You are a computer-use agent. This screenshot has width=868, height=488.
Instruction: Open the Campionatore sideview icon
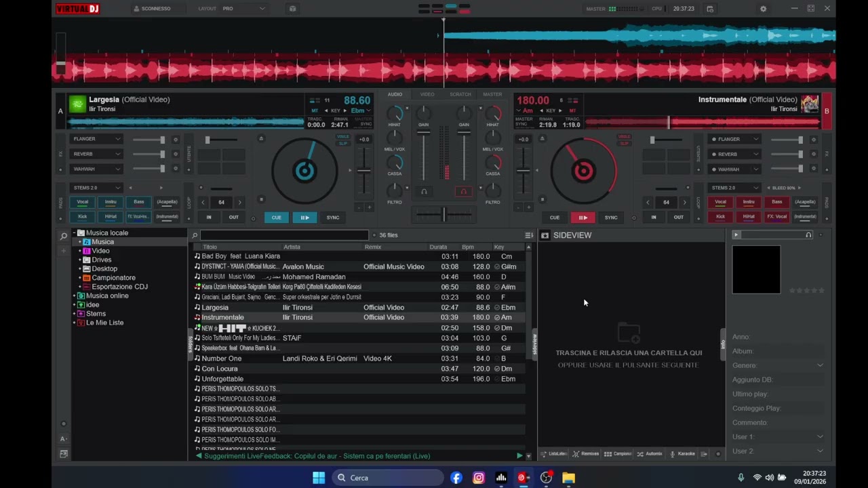tap(618, 453)
